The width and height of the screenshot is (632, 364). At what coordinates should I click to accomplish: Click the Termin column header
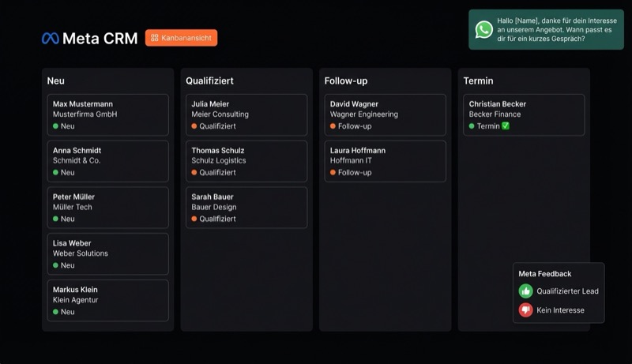click(x=478, y=81)
